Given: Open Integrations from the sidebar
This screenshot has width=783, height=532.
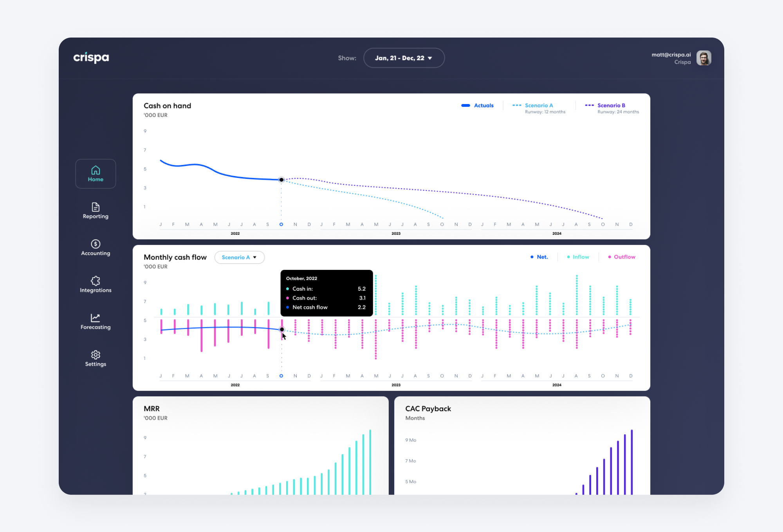Looking at the screenshot, I should pyautogui.click(x=96, y=284).
